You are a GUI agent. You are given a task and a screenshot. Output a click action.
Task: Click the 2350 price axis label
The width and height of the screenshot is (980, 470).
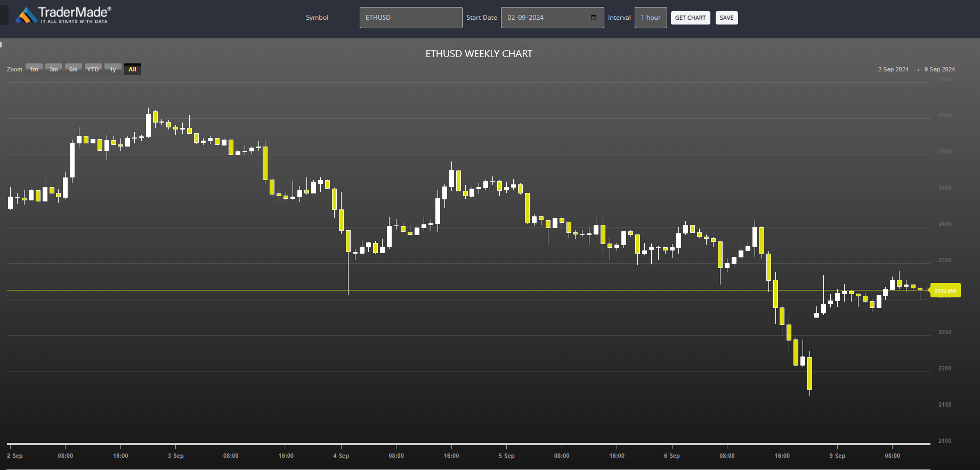tap(945, 260)
